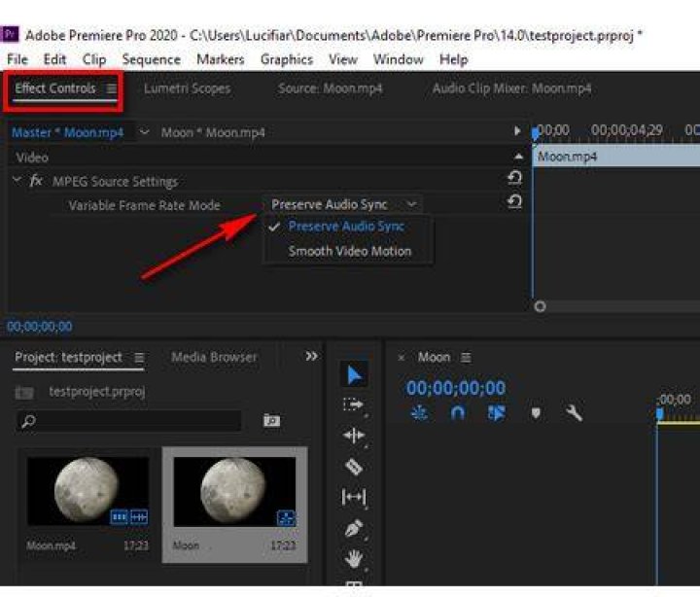
Task: Open the Help menu
Action: click(x=454, y=59)
